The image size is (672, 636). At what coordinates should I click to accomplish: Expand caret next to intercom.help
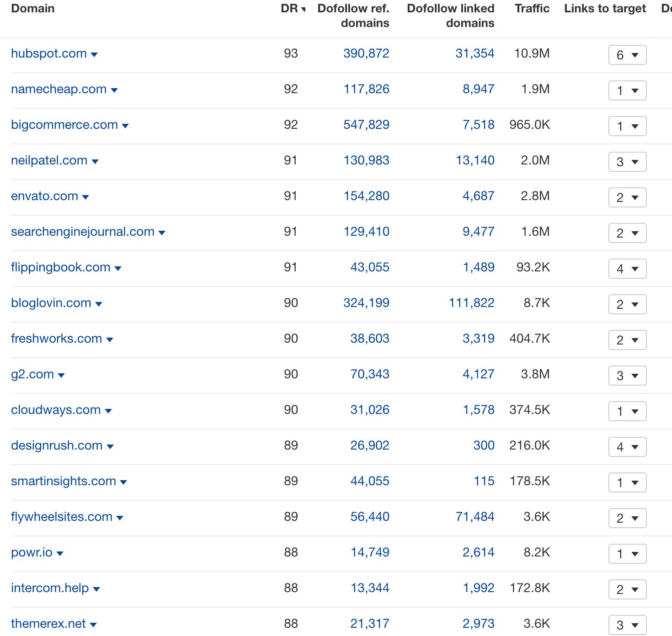pyautogui.click(x=96, y=589)
